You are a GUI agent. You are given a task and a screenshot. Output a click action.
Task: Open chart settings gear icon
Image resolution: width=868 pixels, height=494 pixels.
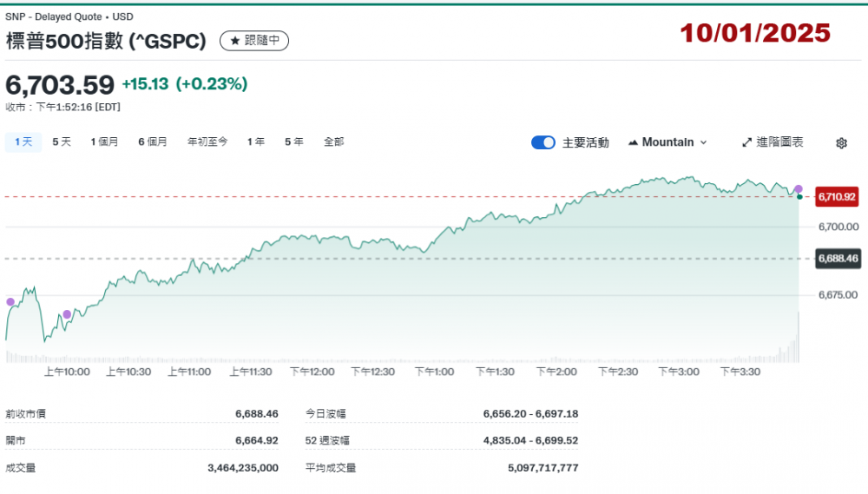click(x=840, y=143)
